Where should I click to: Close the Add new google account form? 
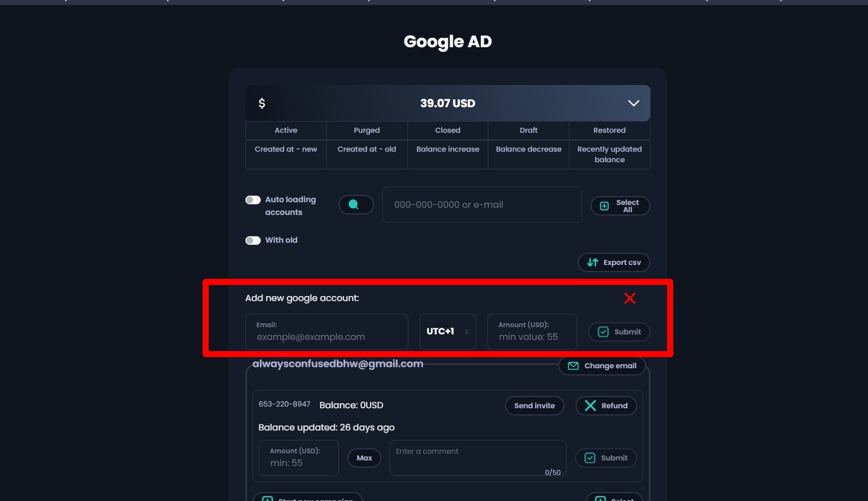(630, 298)
